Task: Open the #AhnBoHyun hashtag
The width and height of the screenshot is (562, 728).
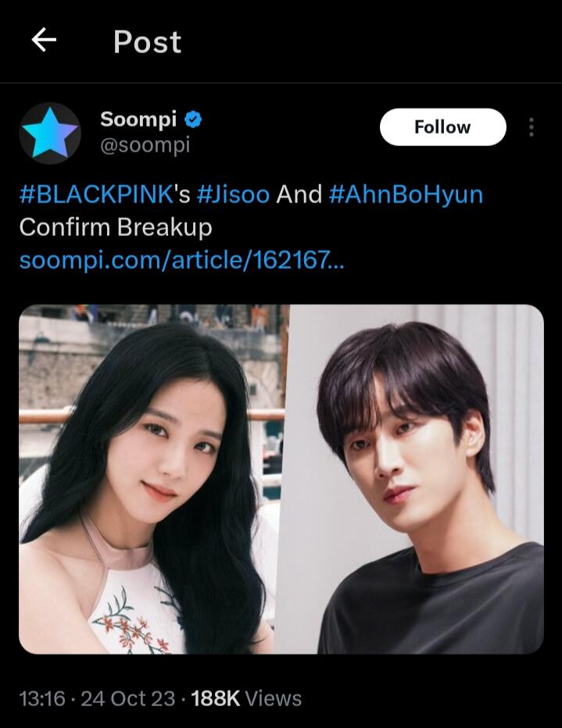Action: [x=406, y=194]
